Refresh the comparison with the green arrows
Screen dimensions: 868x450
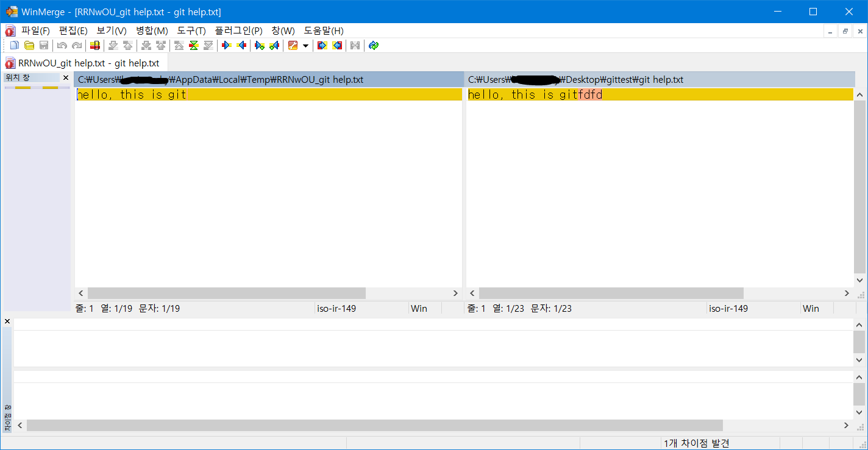374,46
